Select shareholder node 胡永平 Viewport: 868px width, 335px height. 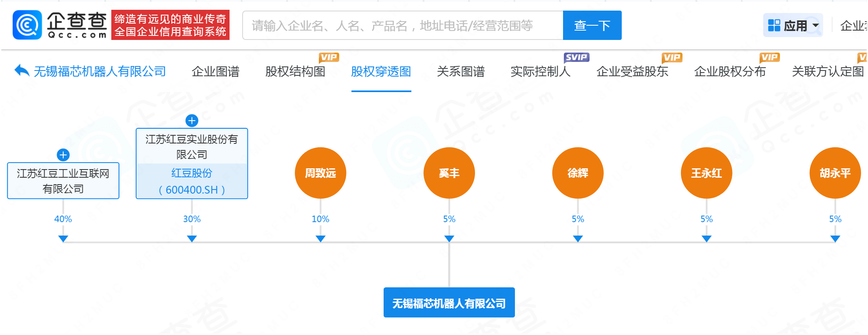(835, 173)
